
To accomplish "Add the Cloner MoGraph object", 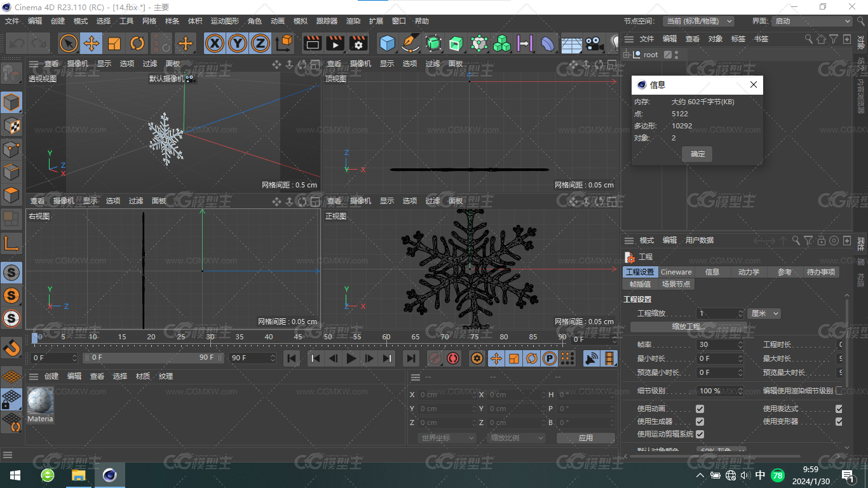I will pos(502,43).
